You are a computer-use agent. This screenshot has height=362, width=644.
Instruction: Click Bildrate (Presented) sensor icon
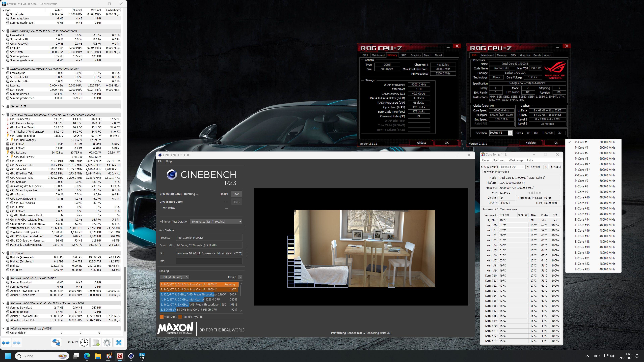pyautogui.click(x=8, y=257)
